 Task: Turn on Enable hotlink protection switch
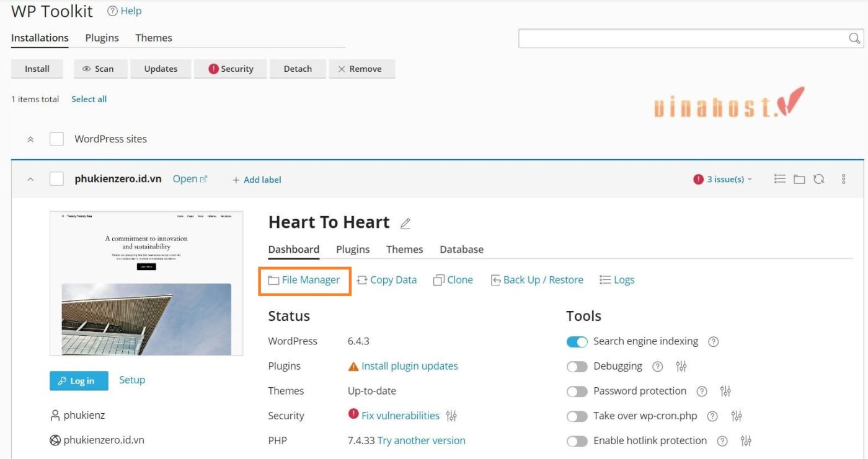point(577,440)
